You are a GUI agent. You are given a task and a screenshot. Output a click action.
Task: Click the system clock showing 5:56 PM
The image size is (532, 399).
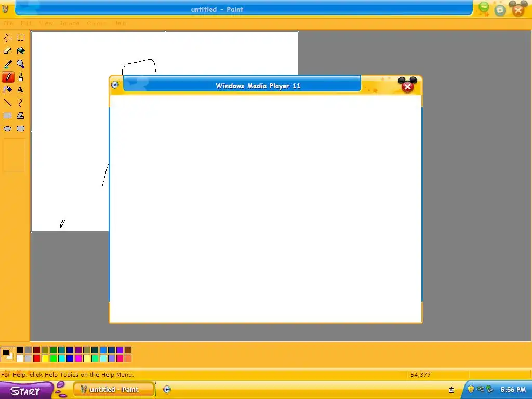pos(513,390)
